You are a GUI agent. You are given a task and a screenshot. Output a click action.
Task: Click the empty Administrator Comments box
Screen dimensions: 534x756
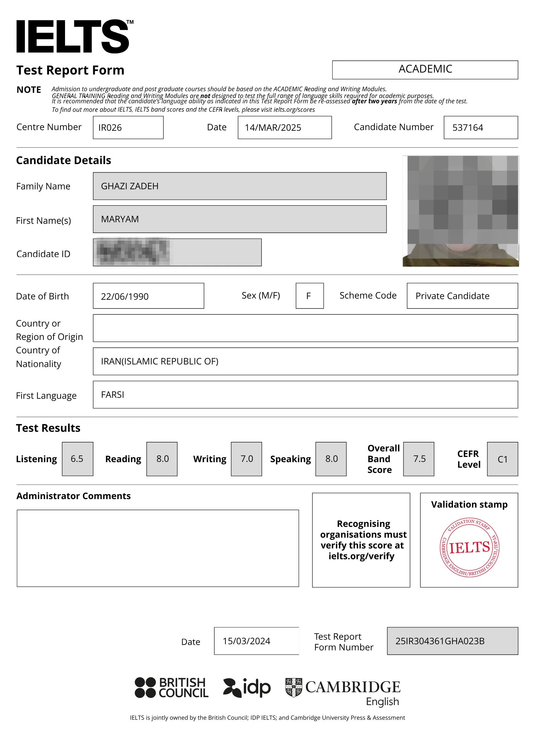pos(158,548)
